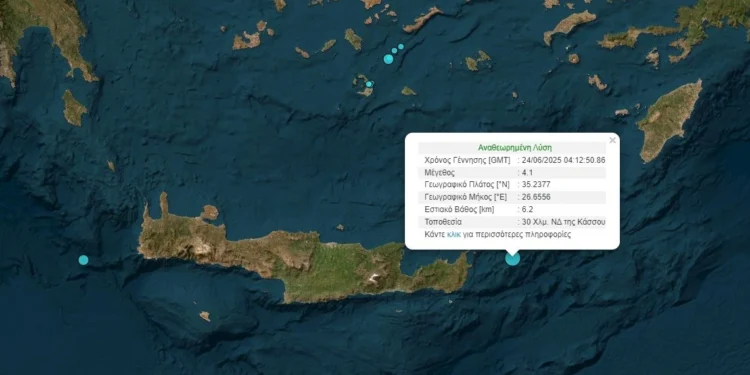Select the magnitude value '4.1'
750x375 pixels.
pyautogui.click(x=527, y=173)
